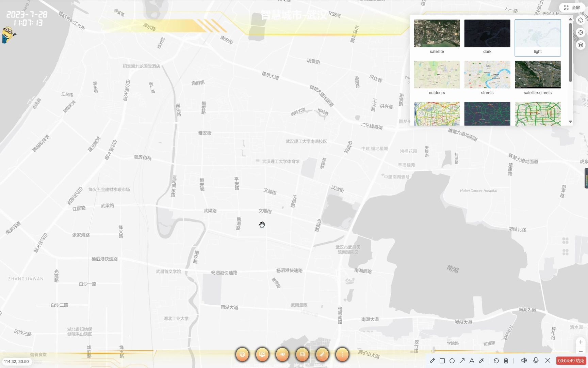
Task: Click the 湖北省妇幼保健院洪山院区 map label
Action: click(x=80, y=332)
